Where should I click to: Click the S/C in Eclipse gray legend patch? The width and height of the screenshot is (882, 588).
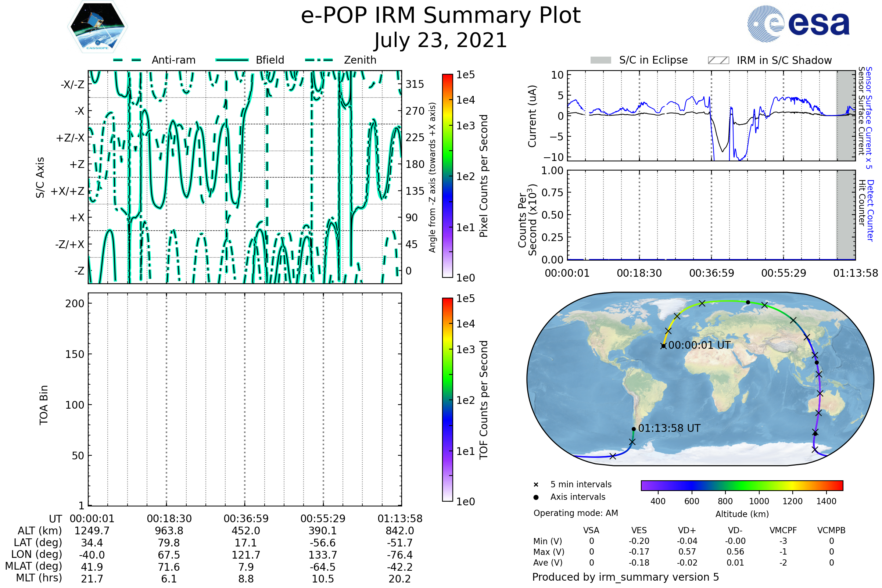tap(601, 60)
